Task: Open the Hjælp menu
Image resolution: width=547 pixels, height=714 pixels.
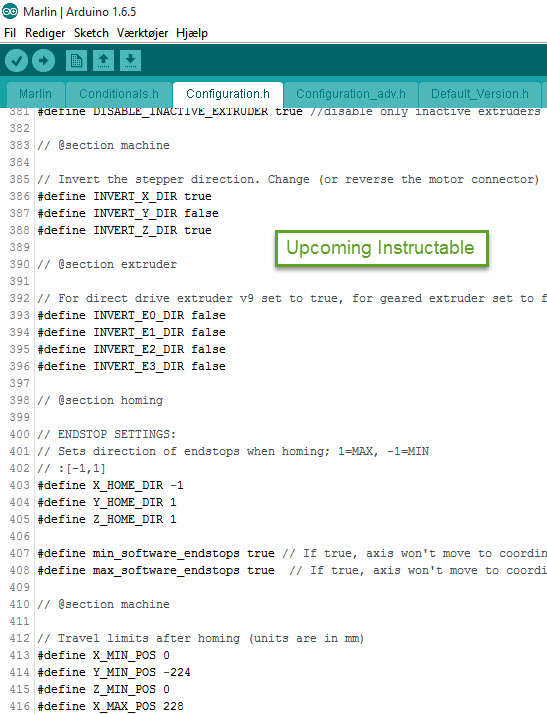Action: tap(192, 33)
